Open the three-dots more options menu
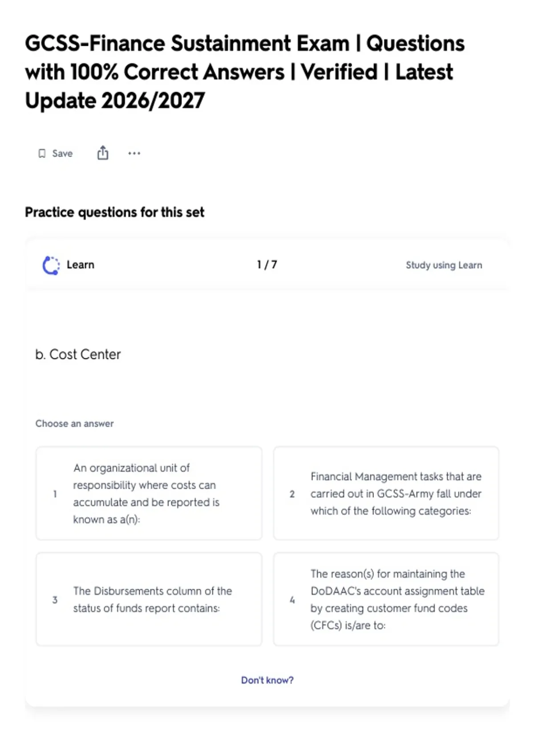 134,153
